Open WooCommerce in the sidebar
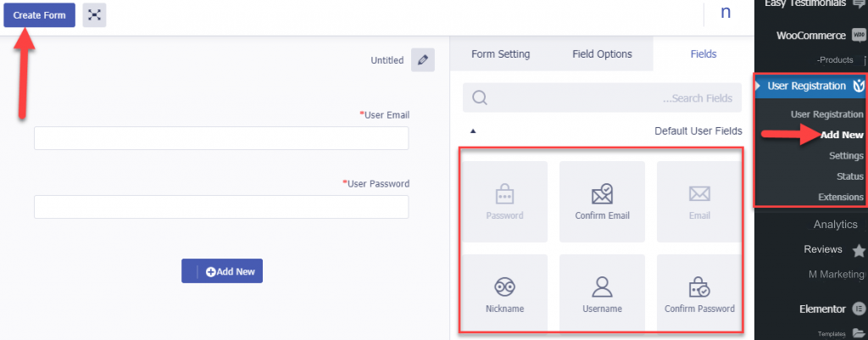This screenshot has height=340, width=868. pos(811,36)
